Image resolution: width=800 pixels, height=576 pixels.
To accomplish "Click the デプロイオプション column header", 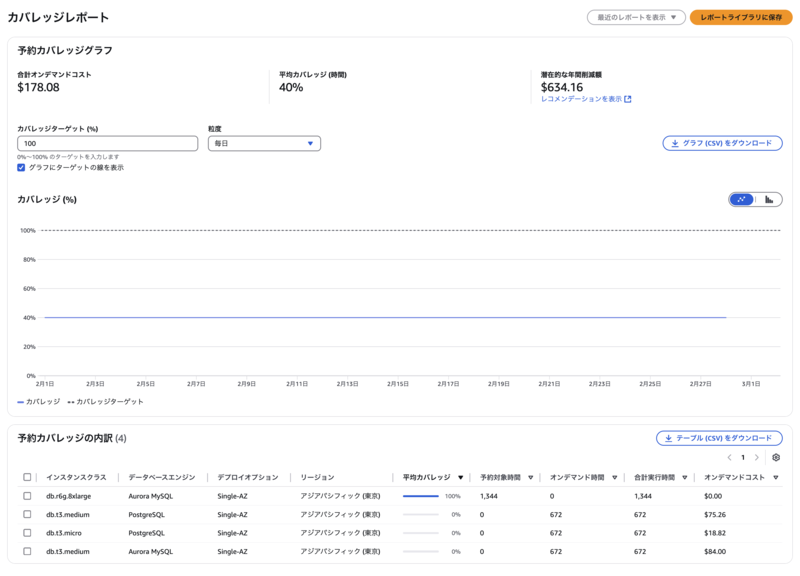I will [x=248, y=477].
